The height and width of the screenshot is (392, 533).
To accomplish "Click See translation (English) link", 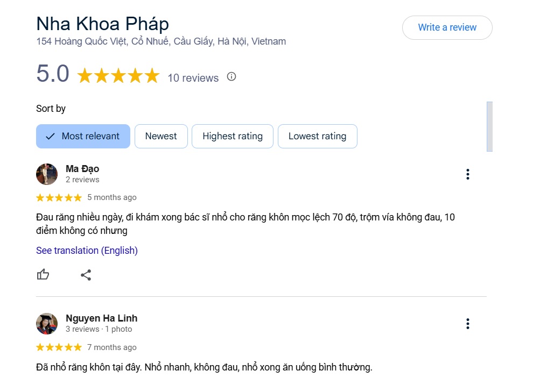I will (87, 251).
